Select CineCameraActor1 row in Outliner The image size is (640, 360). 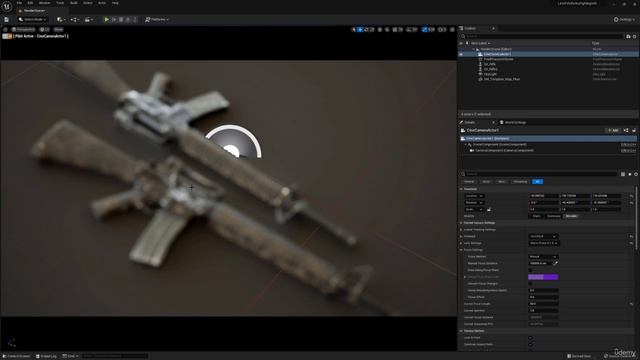549,54
